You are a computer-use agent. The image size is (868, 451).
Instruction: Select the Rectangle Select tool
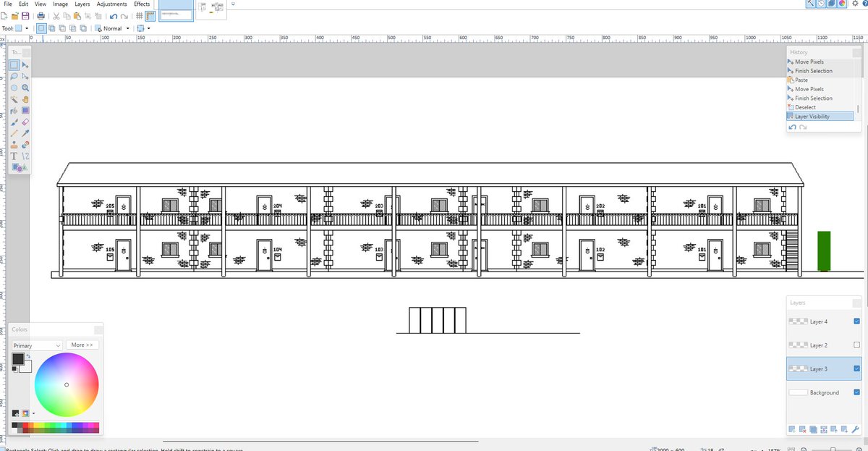coord(14,64)
